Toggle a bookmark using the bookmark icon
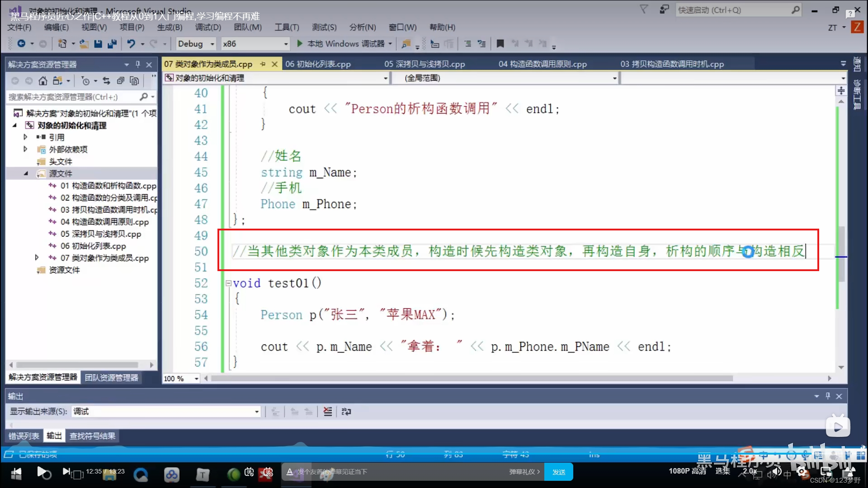The width and height of the screenshot is (868, 488). (x=500, y=43)
